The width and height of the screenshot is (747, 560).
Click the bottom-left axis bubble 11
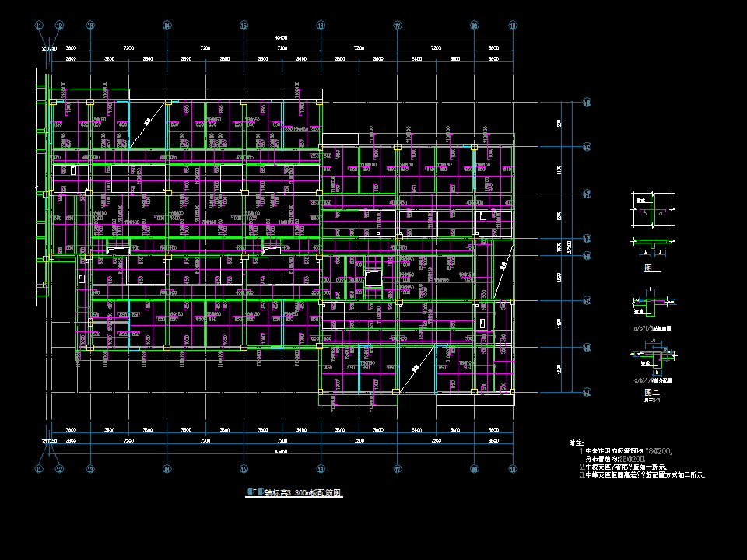(40, 469)
